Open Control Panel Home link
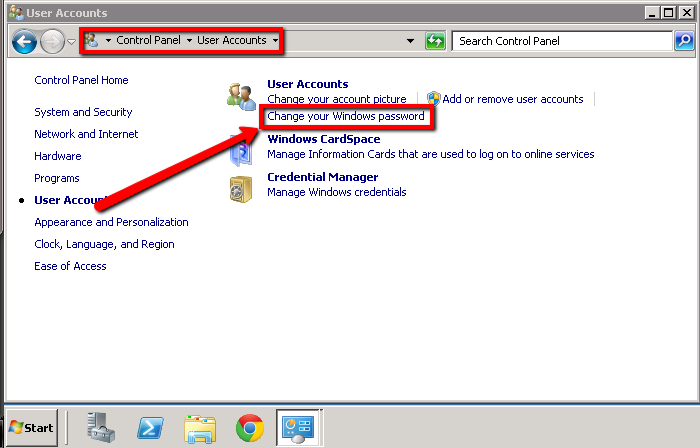The image size is (700, 448). pyautogui.click(x=81, y=80)
